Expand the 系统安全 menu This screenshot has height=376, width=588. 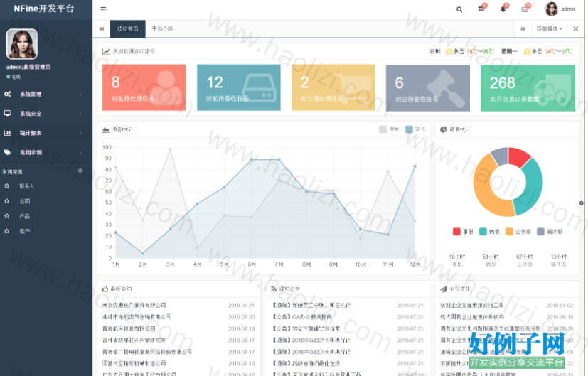pos(46,114)
